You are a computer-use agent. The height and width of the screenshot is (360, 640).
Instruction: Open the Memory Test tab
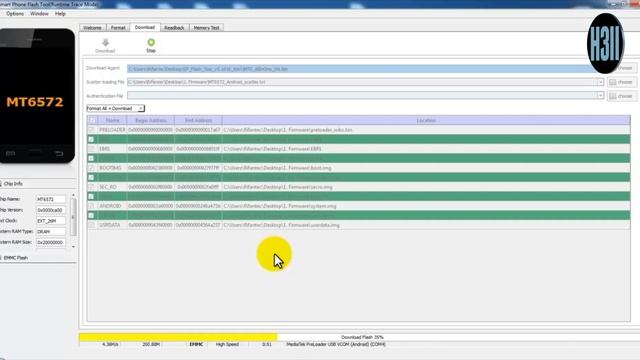207,28
